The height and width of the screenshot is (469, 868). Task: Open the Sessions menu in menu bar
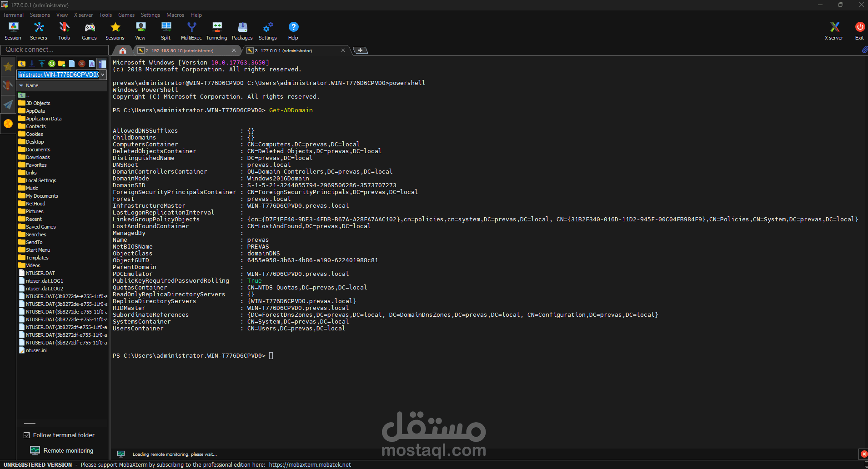point(40,15)
